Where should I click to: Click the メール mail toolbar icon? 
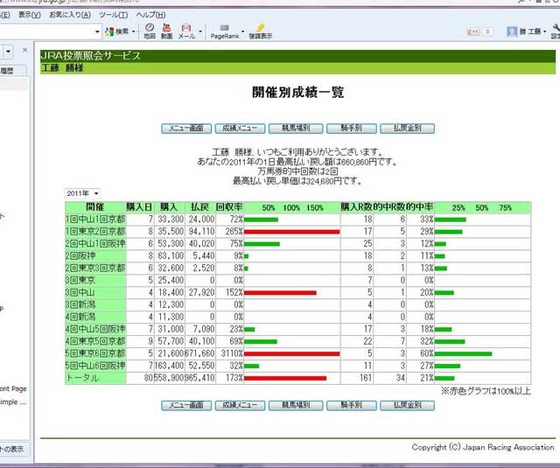coord(186,31)
